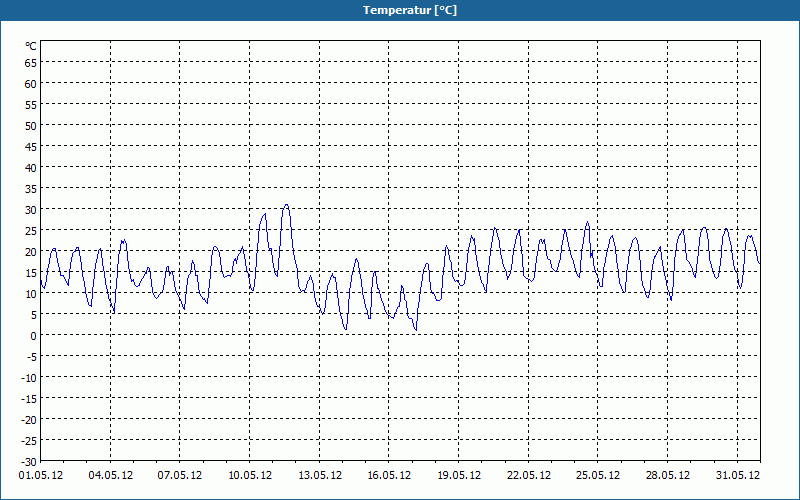Screen dimensions: 800x500
Task: Select the 28.05.12 date label
Action: tap(667, 476)
